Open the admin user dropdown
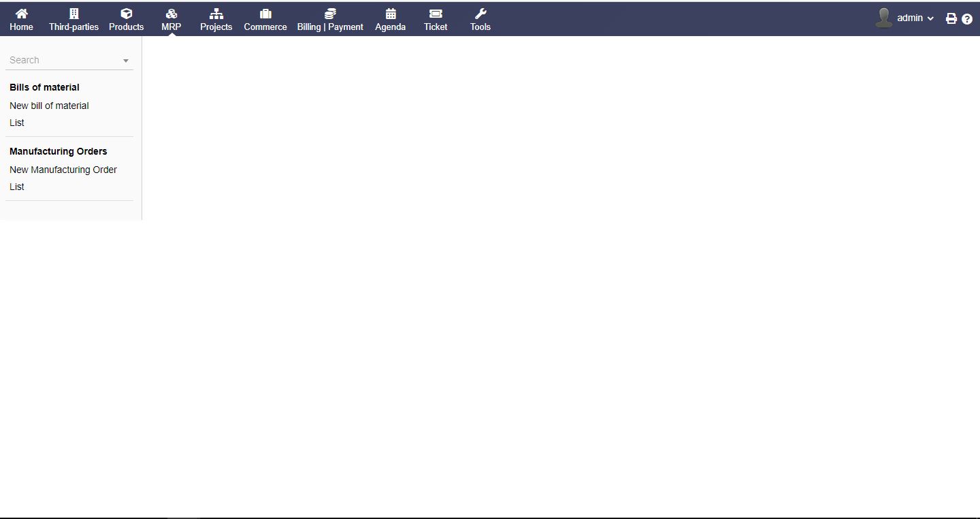The width and height of the screenshot is (980, 519). 915,18
